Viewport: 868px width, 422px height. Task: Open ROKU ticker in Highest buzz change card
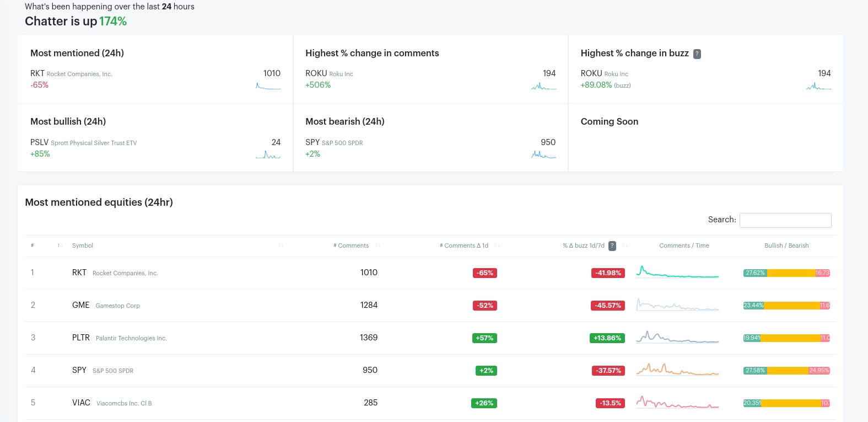(591, 73)
